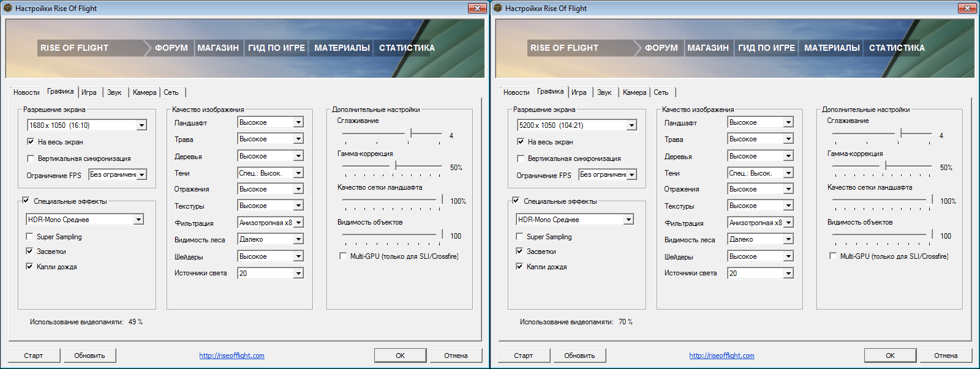980x369 pixels.
Task: Open 'ГИД ПО ИГРЕ' in right window banner
Action: [x=766, y=48]
